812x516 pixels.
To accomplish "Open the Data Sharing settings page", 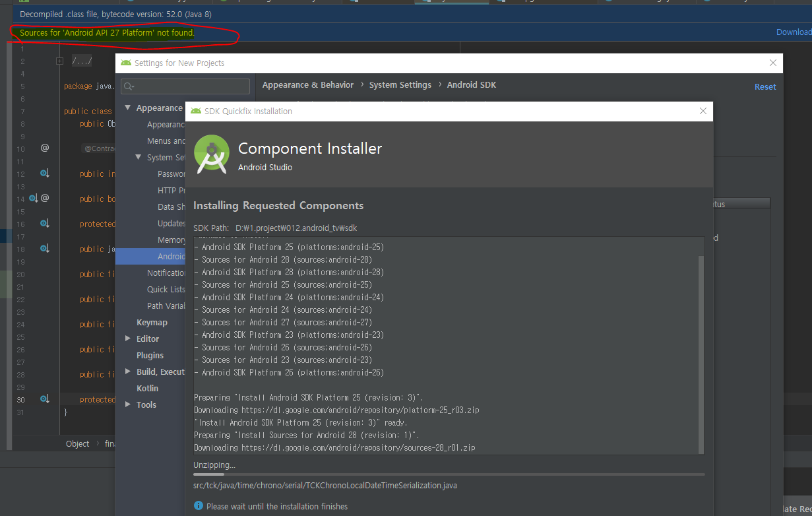I will (171, 207).
